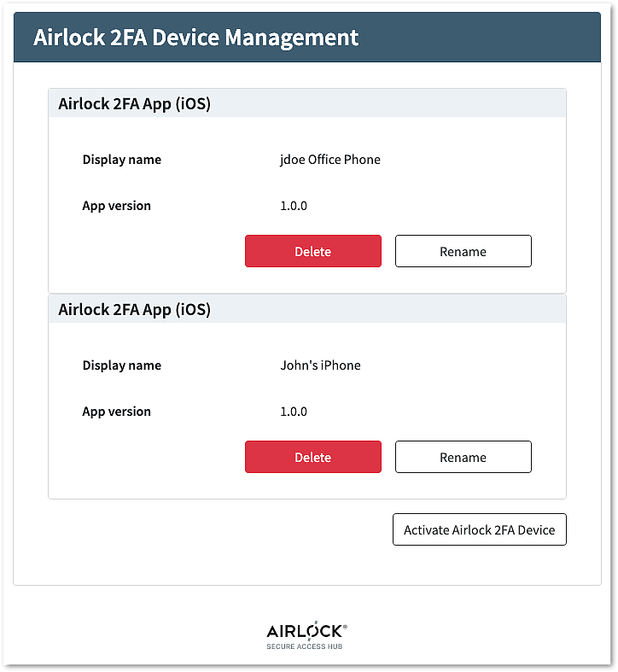The width and height of the screenshot is (618, 672).
Task: Click the Airlock 2FA Device Management title
Action: pyautogui.click(x=196, y=38)
